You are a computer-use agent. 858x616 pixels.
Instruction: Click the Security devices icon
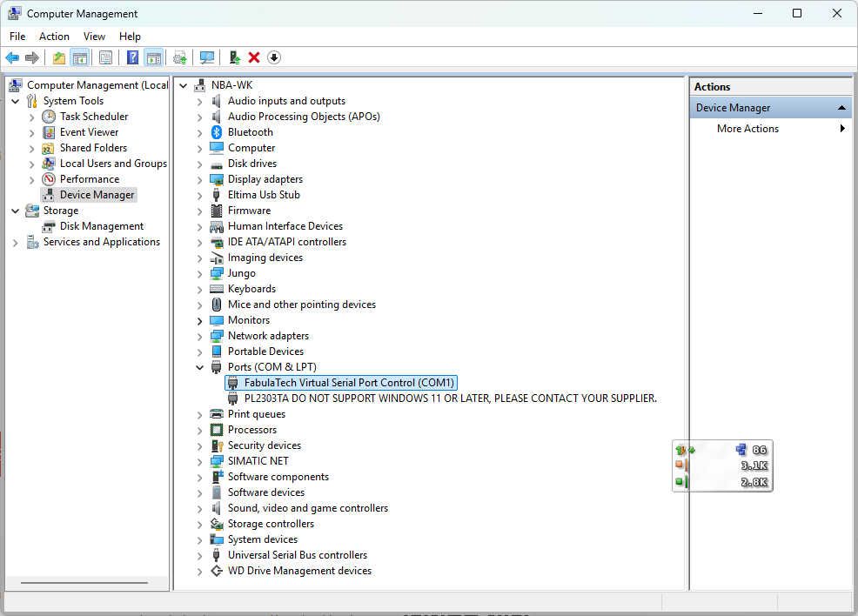coord(217,445)
